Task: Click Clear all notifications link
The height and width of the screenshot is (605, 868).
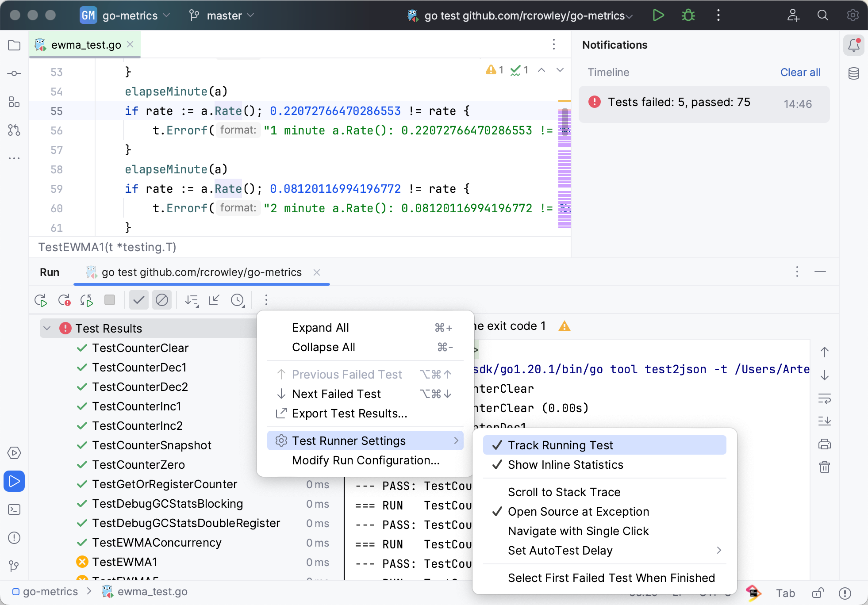Action: coord(800,73)
